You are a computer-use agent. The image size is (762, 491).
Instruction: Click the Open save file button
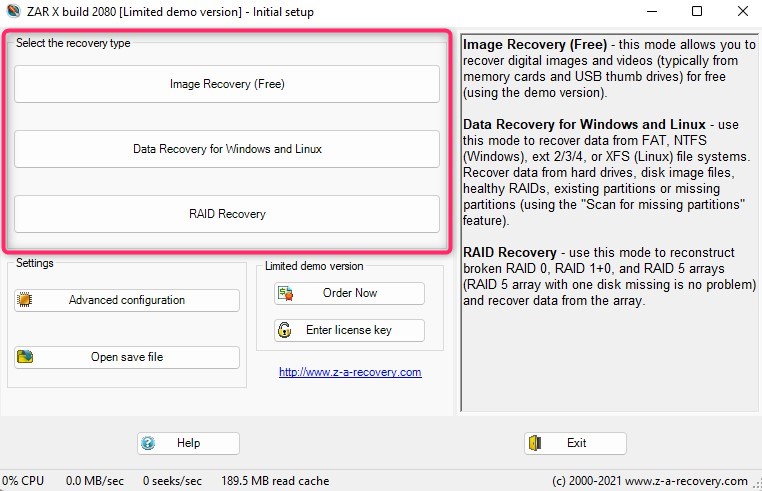point(127,357)
